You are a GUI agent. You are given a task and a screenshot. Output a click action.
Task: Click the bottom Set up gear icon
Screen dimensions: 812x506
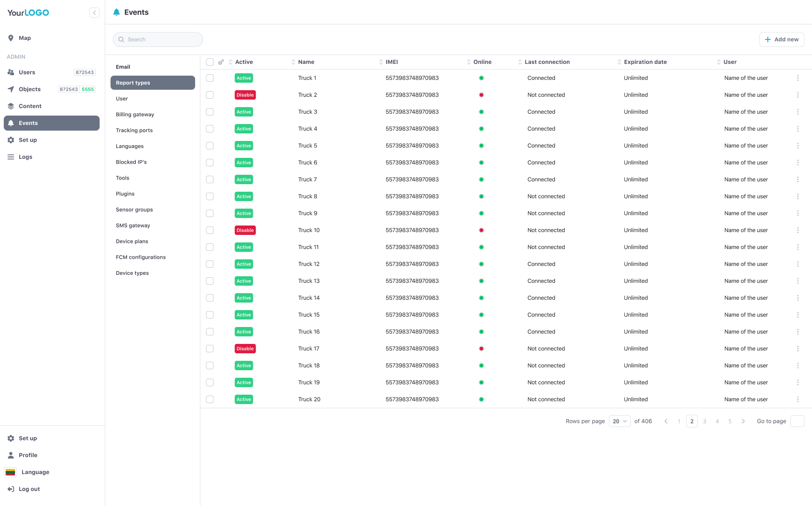coord(11,438)
